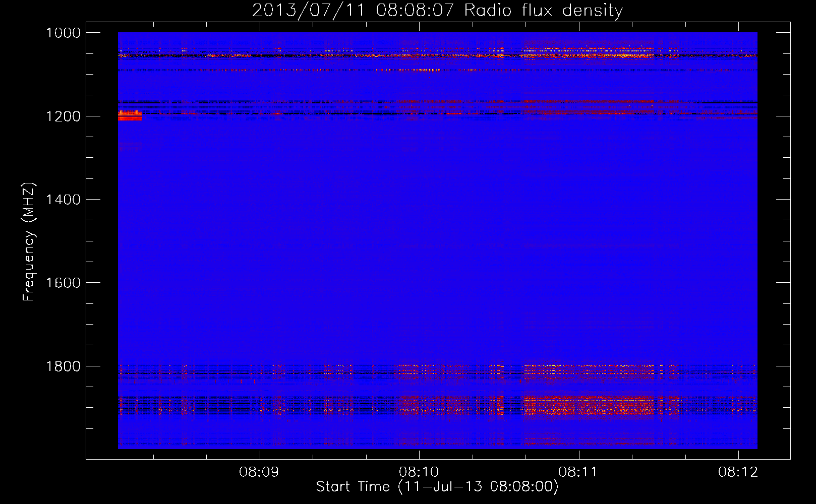Screen dimensions: 816x504
Task: Click the 1200 frequency tick label
Action: (63, 116)
